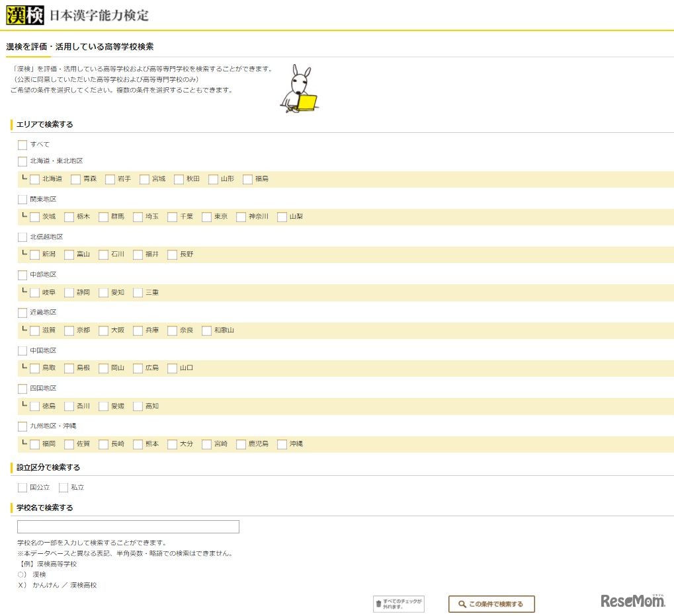Check the すべて area checkbox
Screen dimensions: 674x616
pos(22,145)
